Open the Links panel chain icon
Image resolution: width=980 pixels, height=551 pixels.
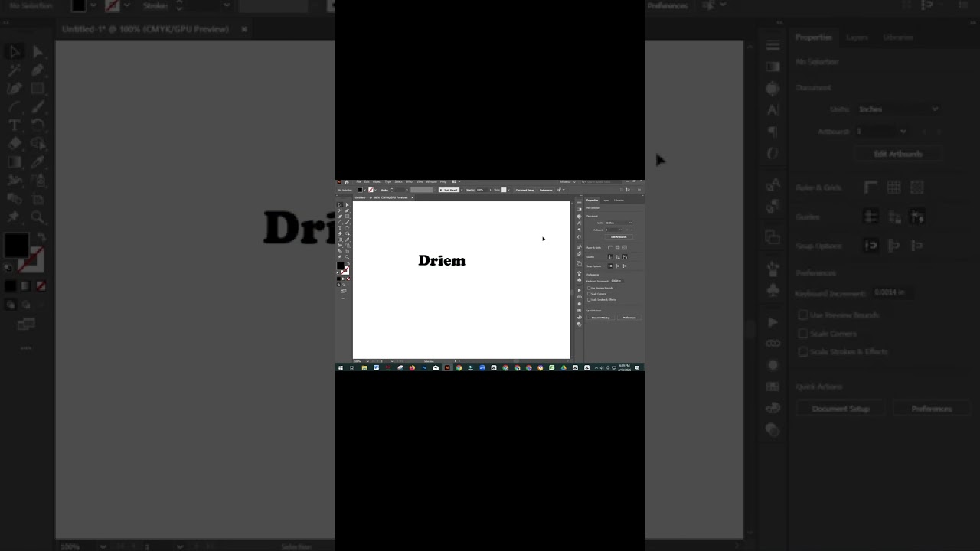579,297
